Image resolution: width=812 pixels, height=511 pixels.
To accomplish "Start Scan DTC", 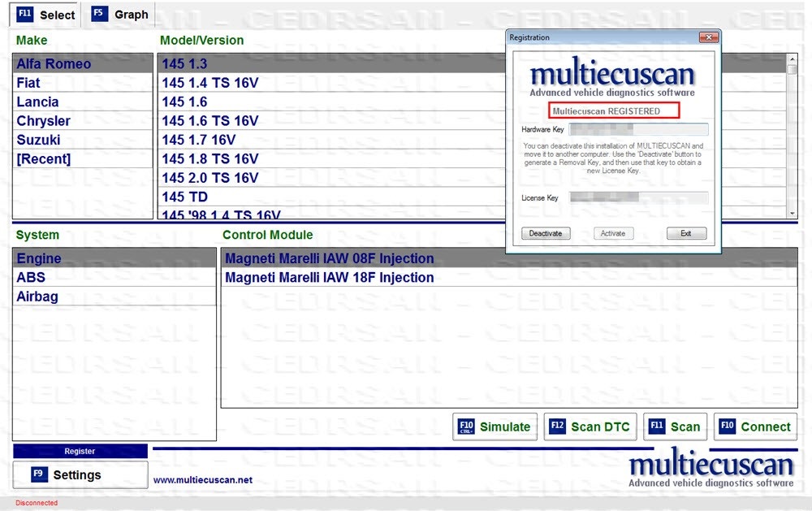I will [x=590, y=427].
